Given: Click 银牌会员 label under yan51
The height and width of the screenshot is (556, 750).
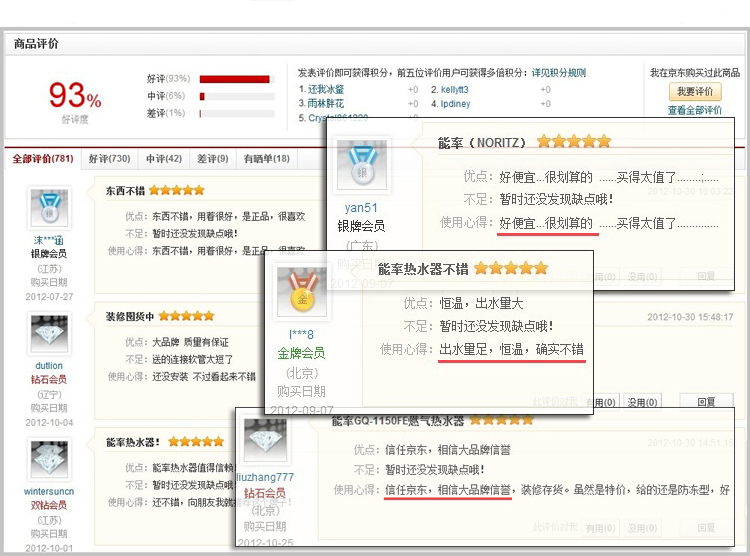Looking at the screenshot, I should [361, 226].
